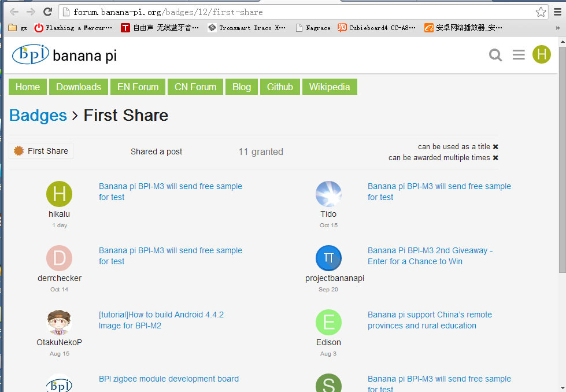This screenshot has height=392, width=566.
Task: Open the forum search magnifier
Action: click(495, 55)
